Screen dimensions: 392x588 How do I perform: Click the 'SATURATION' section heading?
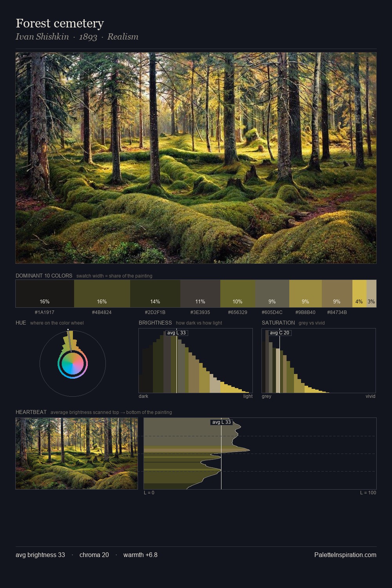click(278, 323)
